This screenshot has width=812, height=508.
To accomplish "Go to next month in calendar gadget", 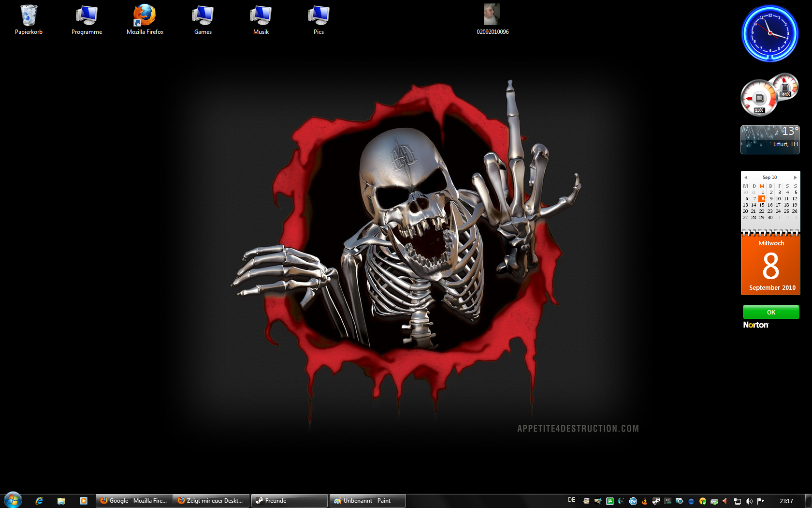I will coord(795,178).
